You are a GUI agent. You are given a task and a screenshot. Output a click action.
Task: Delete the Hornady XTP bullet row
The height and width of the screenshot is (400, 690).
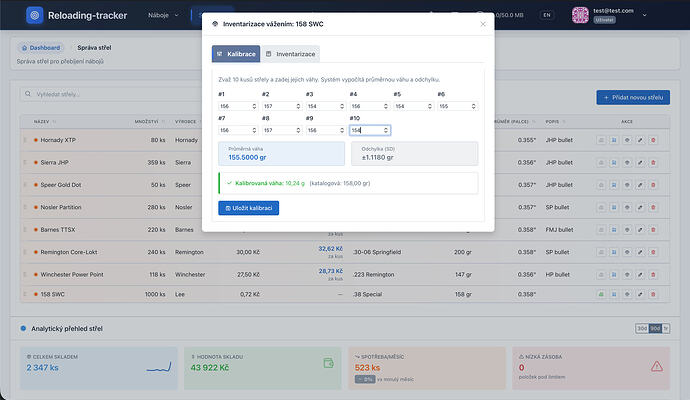point(653,141)
